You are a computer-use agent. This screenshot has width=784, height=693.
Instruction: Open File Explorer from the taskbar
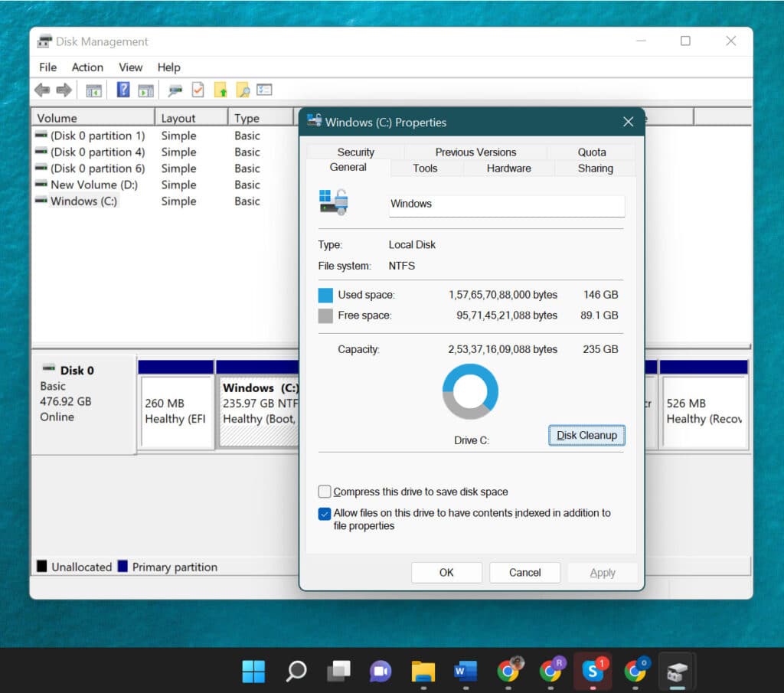point(423,671)
